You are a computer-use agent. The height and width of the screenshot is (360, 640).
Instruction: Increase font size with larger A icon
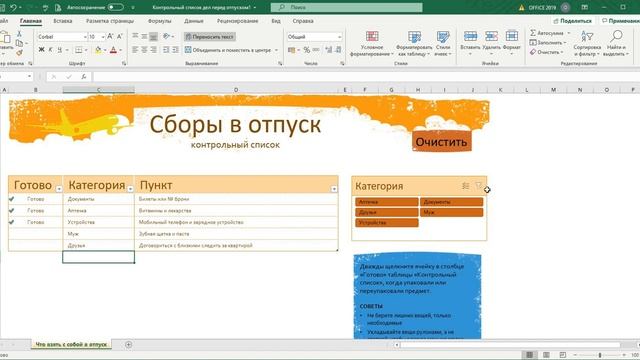[x=110, y=37]
